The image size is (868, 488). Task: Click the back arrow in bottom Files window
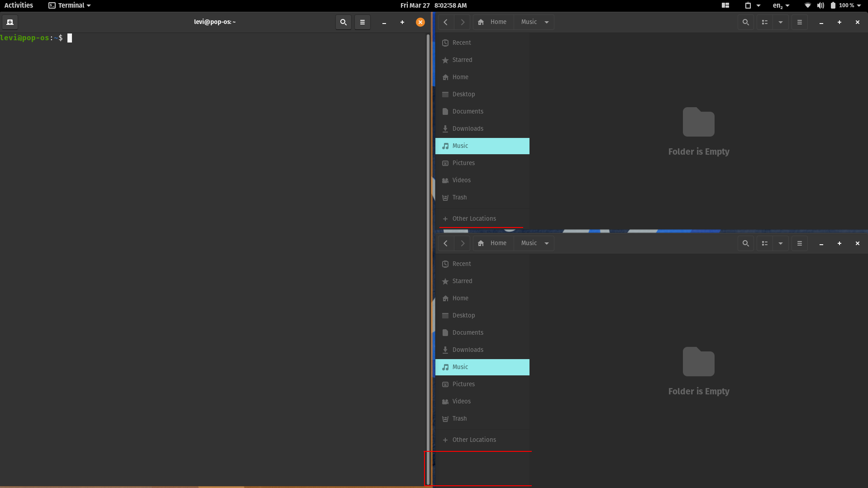446,243
